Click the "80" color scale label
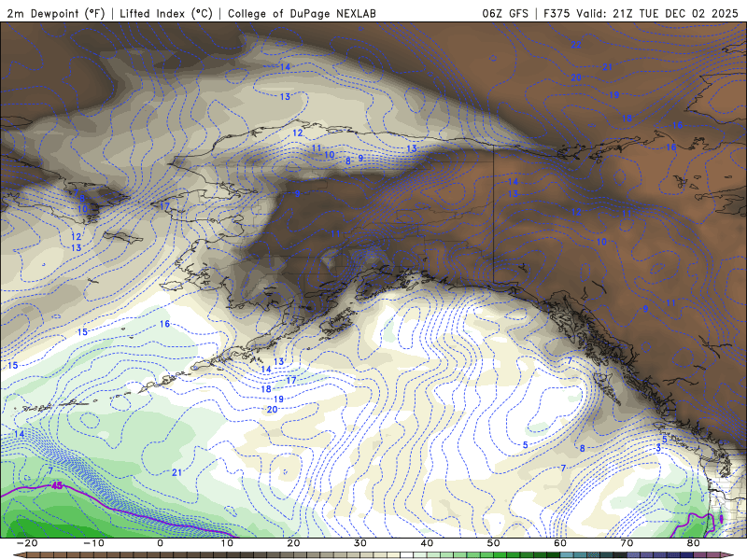This screenshot has width=747, height=560. point(694,543)
